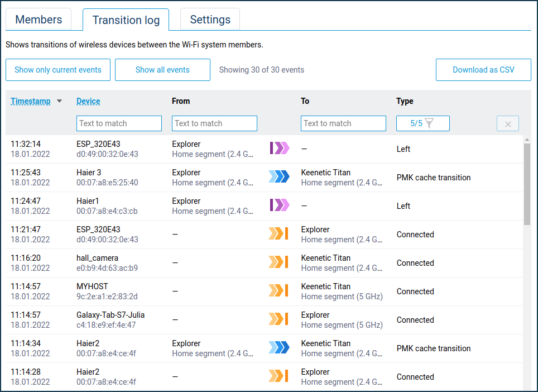538x392 pixels.
Task: Click orange Connected icon for Galaxy-Tab-S7-Julia
Action: [x=278, y=319]
